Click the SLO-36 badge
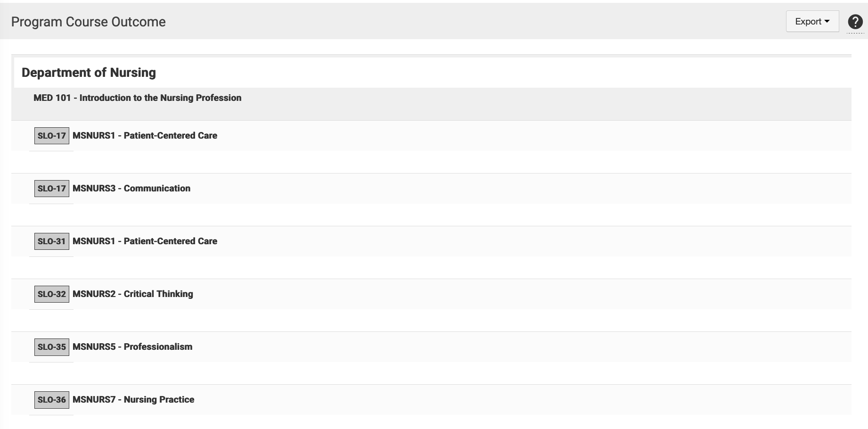868x429 pixels. click(52, 400)
